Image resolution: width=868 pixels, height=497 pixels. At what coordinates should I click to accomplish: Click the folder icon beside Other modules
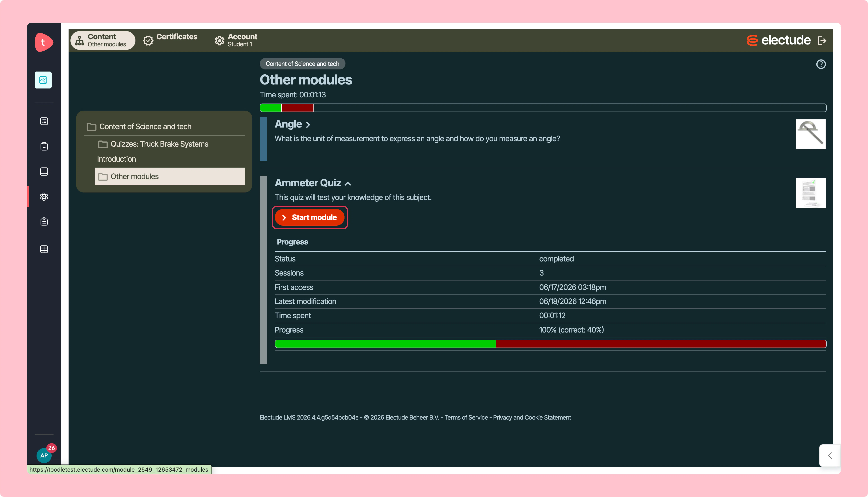pyautogui.click(x=103, y=177)
